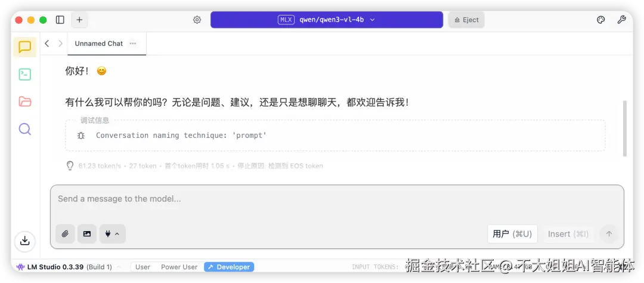Open the appearance palette icon
This screenshot has width=644, height=283.
601,20
